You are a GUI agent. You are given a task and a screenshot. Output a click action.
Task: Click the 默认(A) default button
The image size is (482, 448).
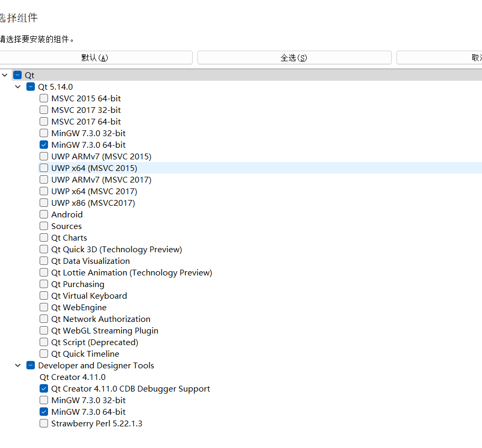pos(95,58)
